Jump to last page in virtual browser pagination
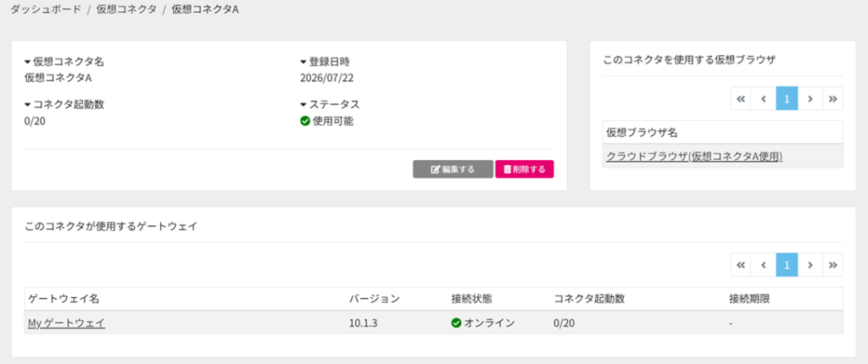The width and height of the screenshot is (868, 364). coord(832,98)
